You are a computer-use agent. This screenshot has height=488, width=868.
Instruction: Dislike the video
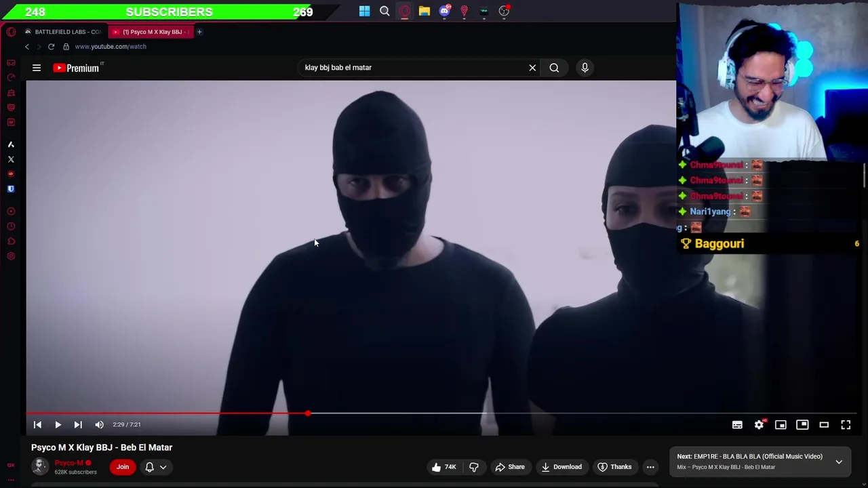click(474, 467)
